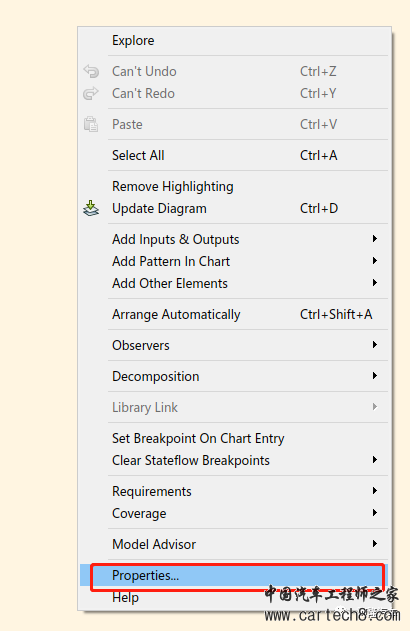Click the Undo arrow icon
Viewport: 410px width, 631px height.
91,71
